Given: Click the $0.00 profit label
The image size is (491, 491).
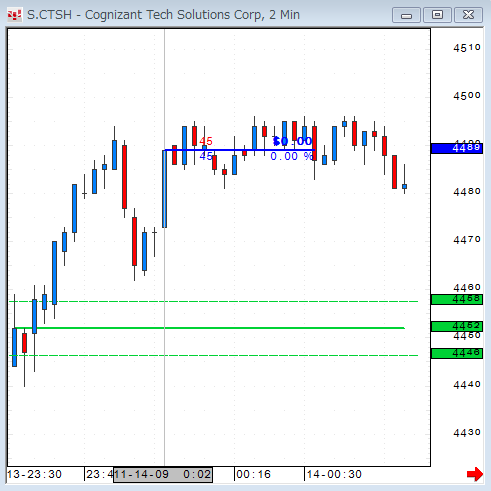Looking at the screenshot, I should pos(292,141).
